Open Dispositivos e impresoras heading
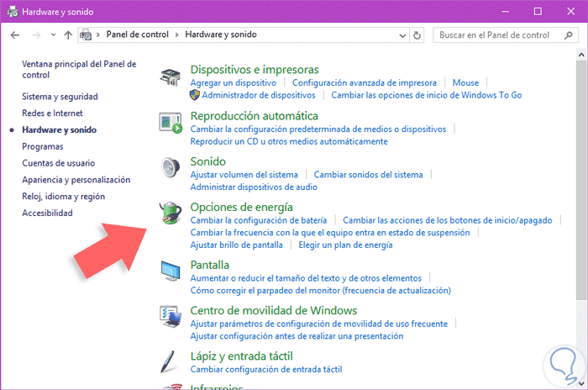 pyautogui.click(x=255, y=70)
